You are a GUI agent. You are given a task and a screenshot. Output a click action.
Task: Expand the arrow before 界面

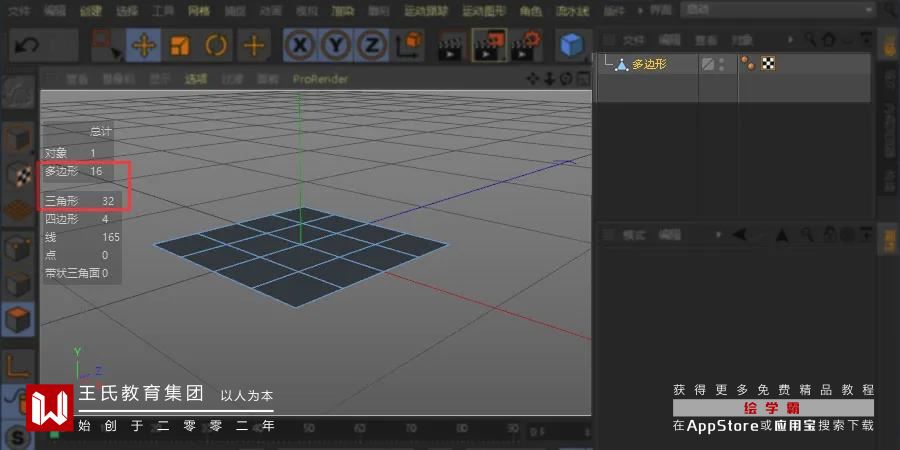(642, 10)
